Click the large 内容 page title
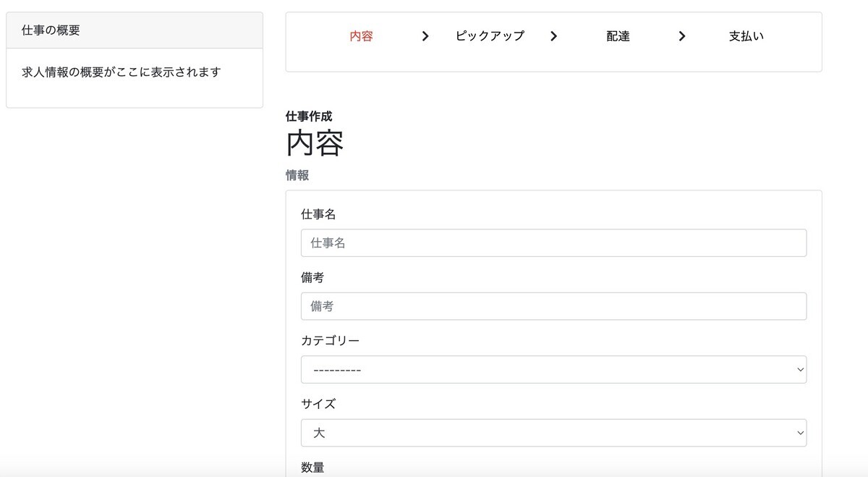The image size is (868, 477). pos(315,143)
